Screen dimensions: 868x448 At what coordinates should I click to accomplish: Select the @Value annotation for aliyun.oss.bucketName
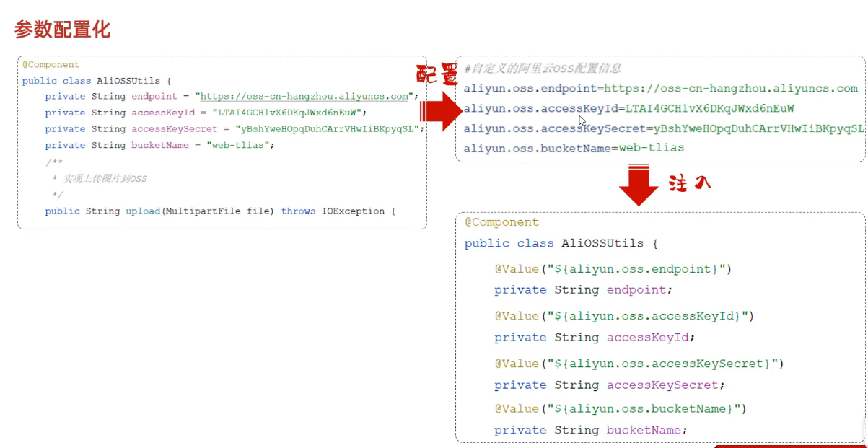pos(620,409)
